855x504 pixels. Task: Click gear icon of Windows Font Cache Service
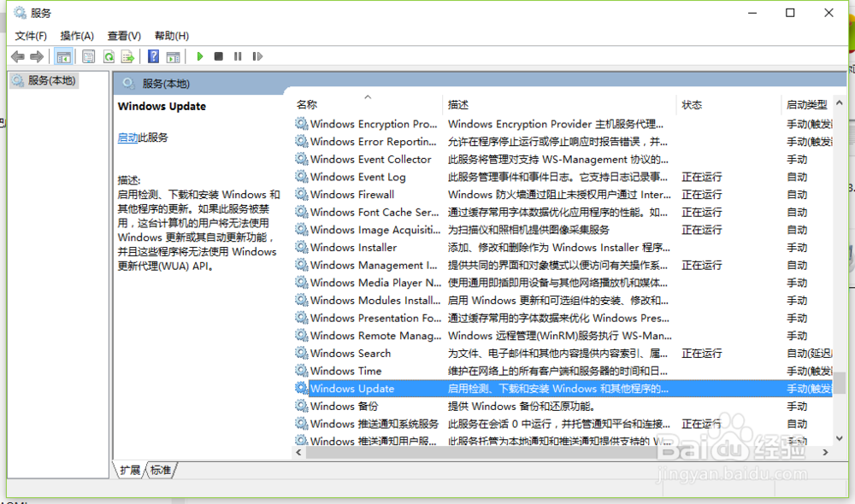[301, 212]
